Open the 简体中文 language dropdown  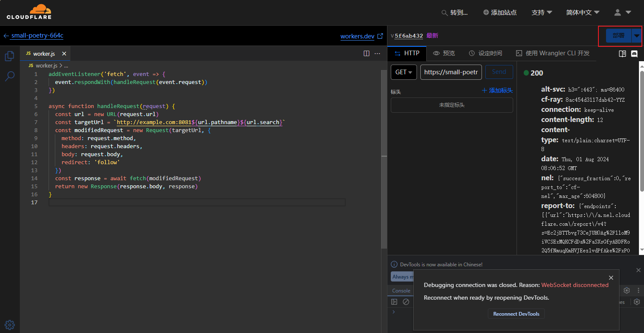click(x=583, y=13)
